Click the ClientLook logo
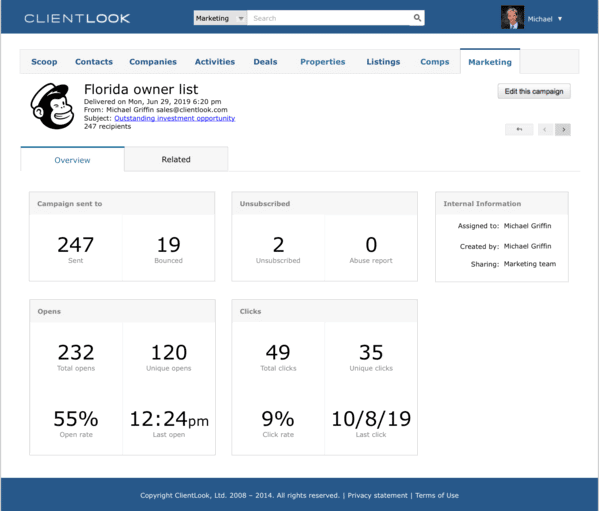 tap(77, 18)
